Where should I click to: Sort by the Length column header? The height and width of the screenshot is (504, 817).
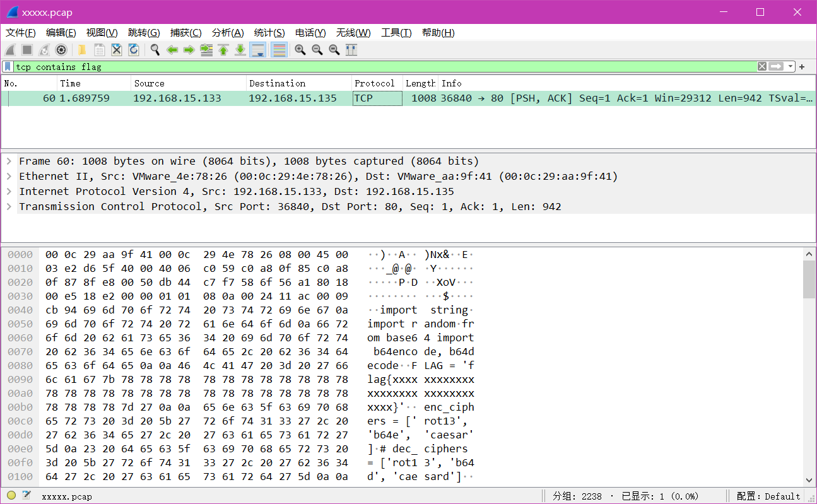[x=421, y=83]
